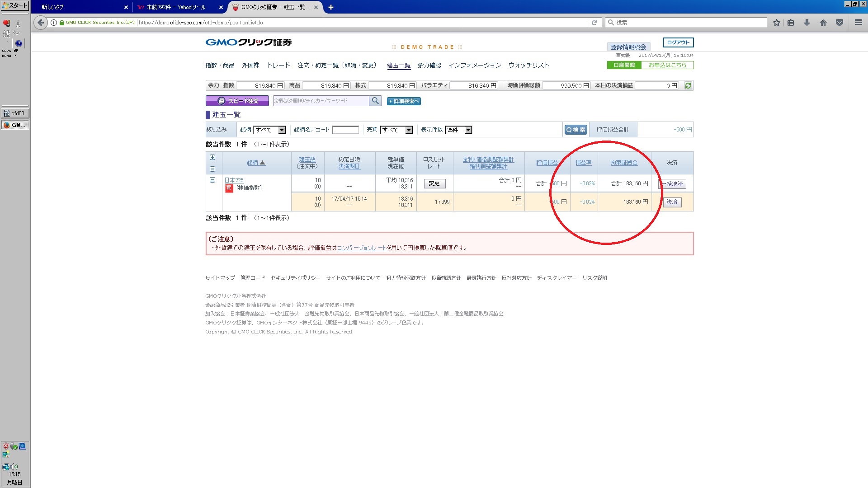Open 注文・約定一覧（取消・変更） menu
This screenshot has width=868, height=488.
coord(337,65)
